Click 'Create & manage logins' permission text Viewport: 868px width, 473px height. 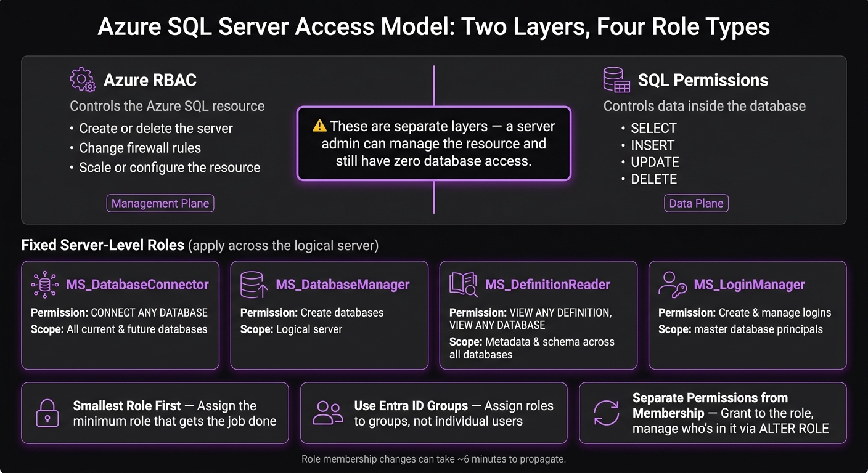tap(775, 313)
